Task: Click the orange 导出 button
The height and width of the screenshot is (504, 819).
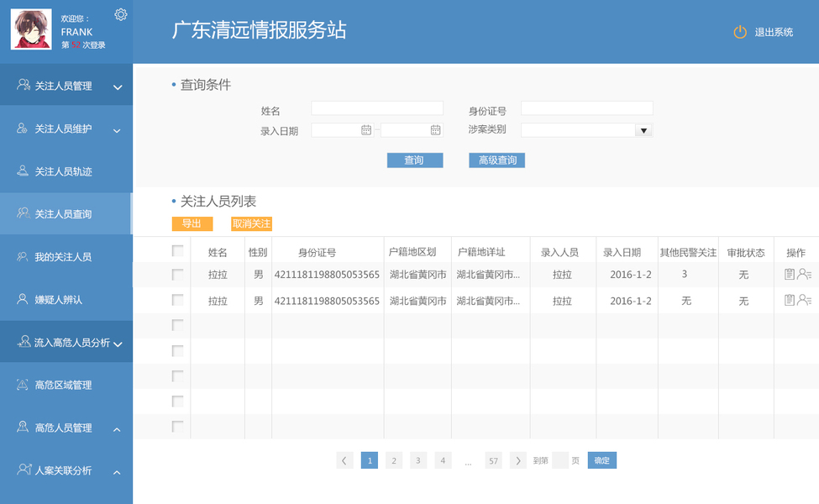Action: coord(192,223)
